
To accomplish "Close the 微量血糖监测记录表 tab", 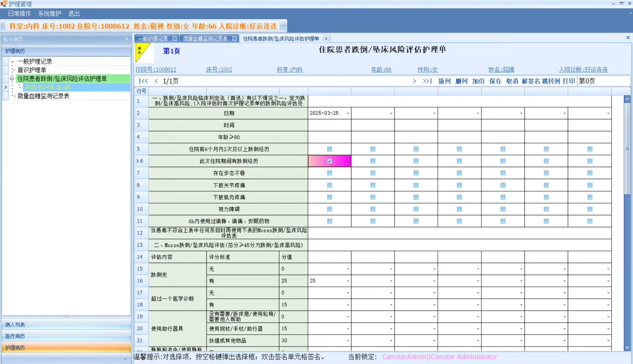I will [234, 39].
